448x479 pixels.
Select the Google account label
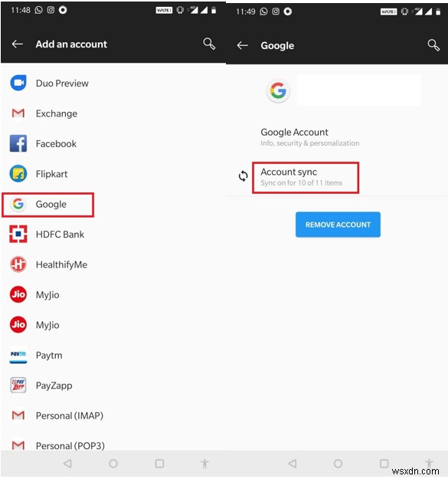click(51, 204)
